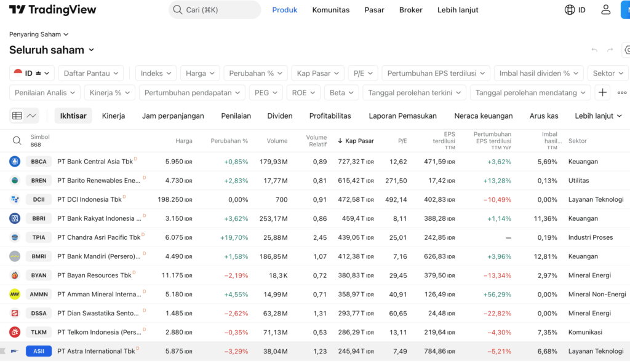Viewport: 630px width, 364px height.
Task: Click the BMRI stock logo
Action: coord(15,256)
